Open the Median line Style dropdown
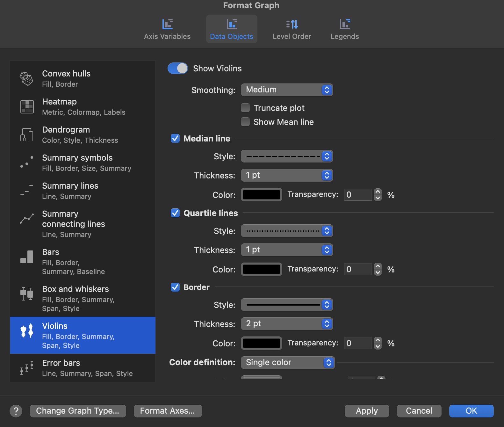Screen dimensions: 504x427 pyautogui.click(x=287, y=156)
